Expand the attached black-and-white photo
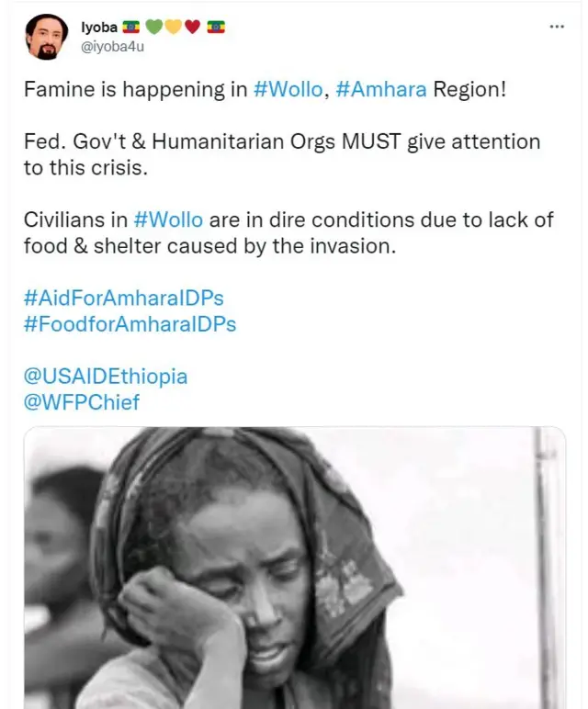The image size is (588, 709). pos(294,568)
